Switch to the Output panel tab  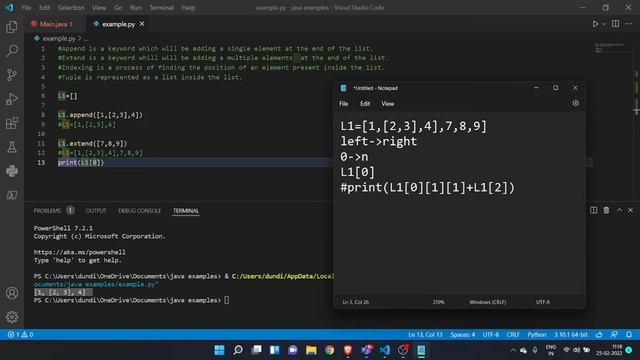coord(96,211)
